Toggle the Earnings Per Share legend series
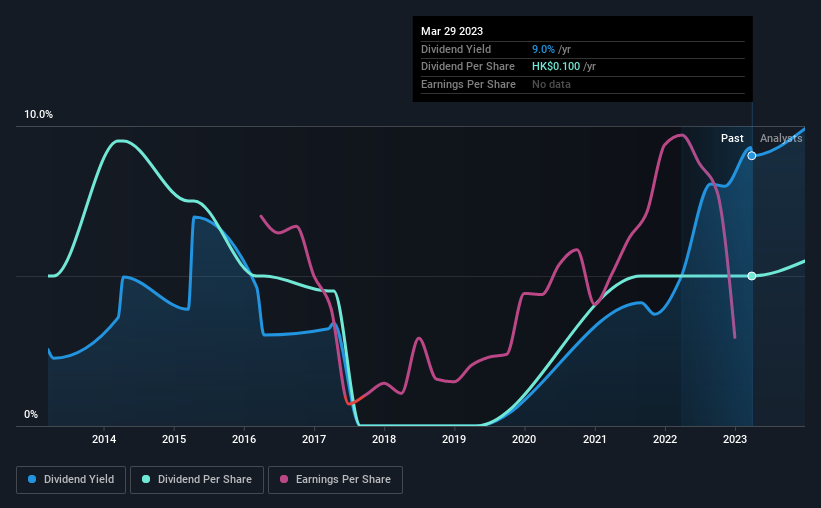 (335, 480)
